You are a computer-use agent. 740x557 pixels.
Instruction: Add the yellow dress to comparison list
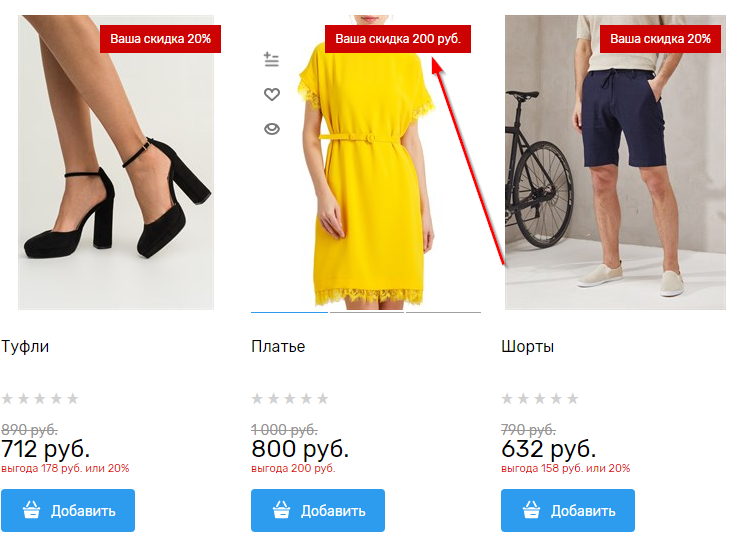[271, 60]
